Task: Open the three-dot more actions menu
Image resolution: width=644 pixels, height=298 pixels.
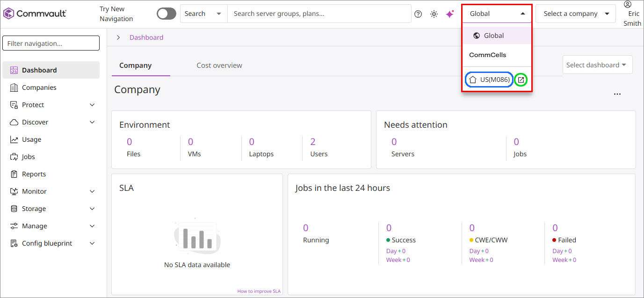Action: point(617,94)
